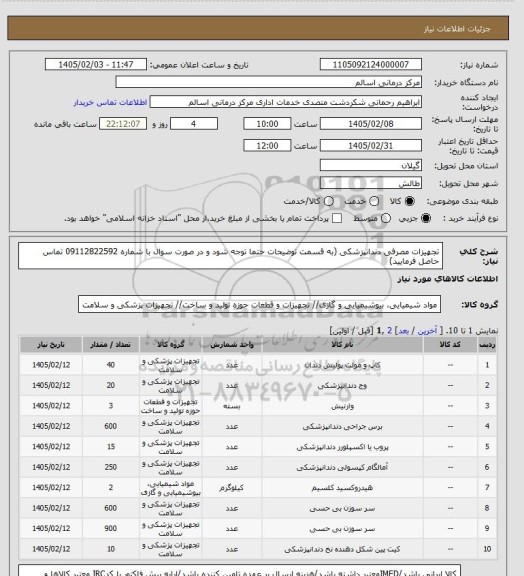The image size is (524, 576).
Task: Click the province field گیلان
Action: pos(370,165)
